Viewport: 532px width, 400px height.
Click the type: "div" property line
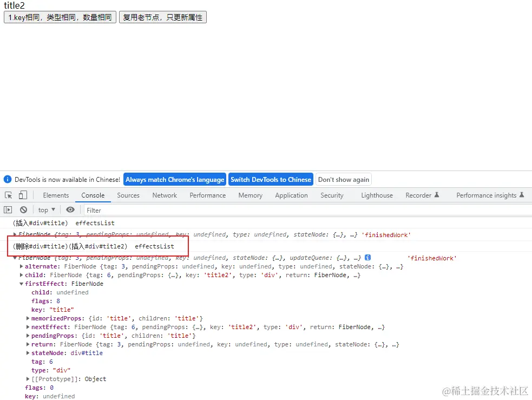(51, 370)
